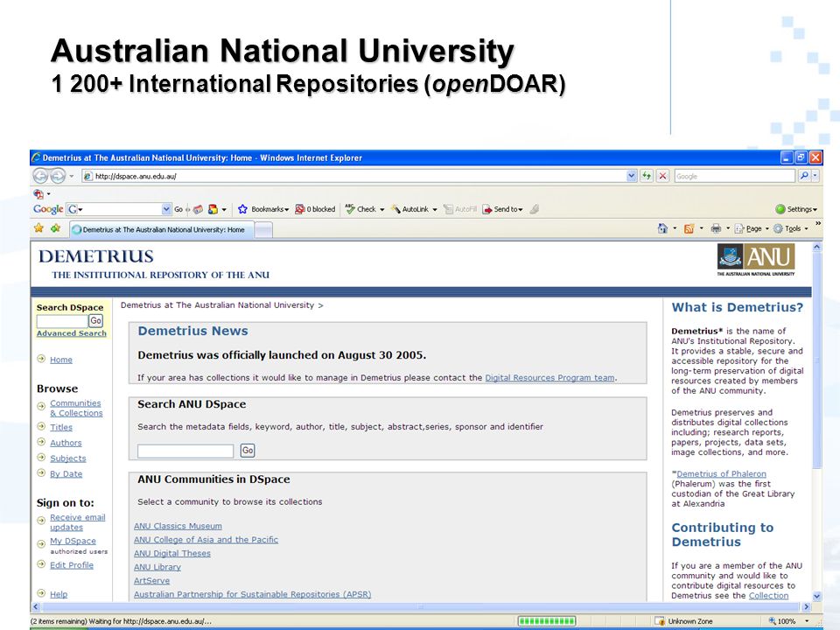Open a new blank browser tab
Image resolution: width=840 pixels, height=630 pixels.
click(x=263, y=230)
